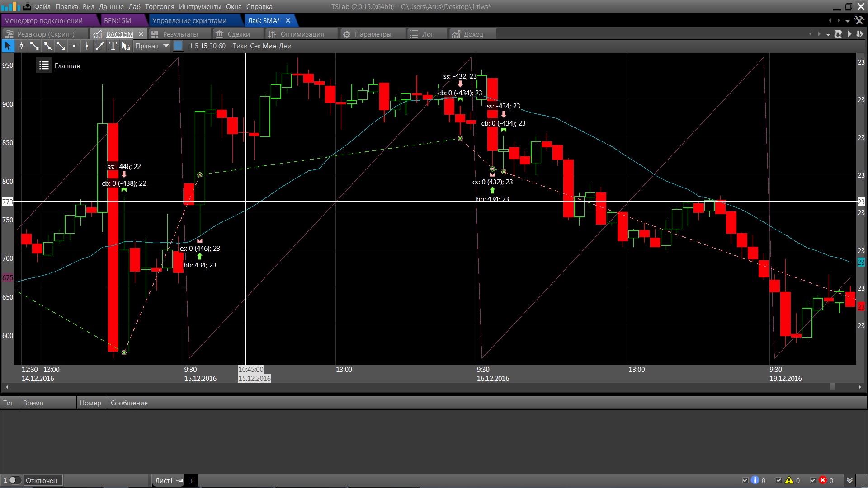Click the run script play button
The image size is (868, 488).
coord(849,34)
